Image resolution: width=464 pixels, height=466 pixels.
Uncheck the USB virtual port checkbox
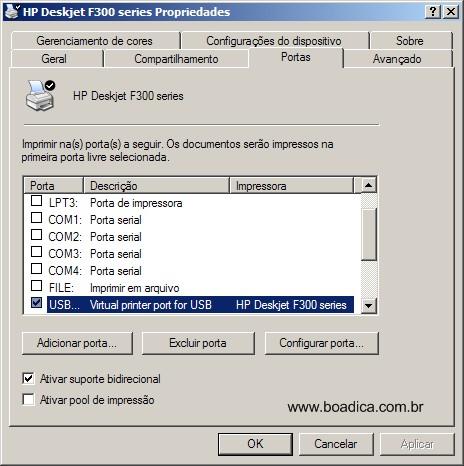tap(36, 303)
